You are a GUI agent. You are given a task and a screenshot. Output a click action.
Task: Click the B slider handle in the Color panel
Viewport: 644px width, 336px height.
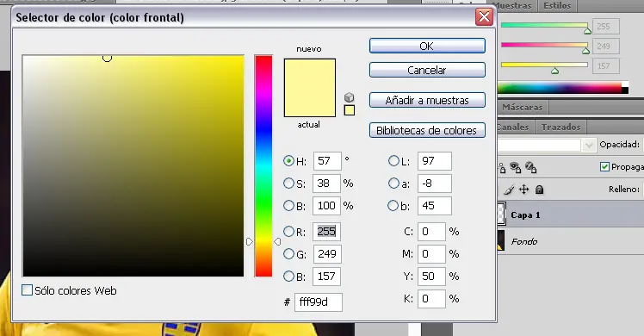(554, 71)
